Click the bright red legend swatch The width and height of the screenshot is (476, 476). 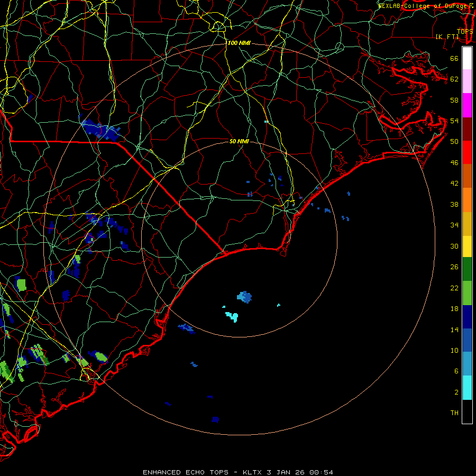(467, 152)
